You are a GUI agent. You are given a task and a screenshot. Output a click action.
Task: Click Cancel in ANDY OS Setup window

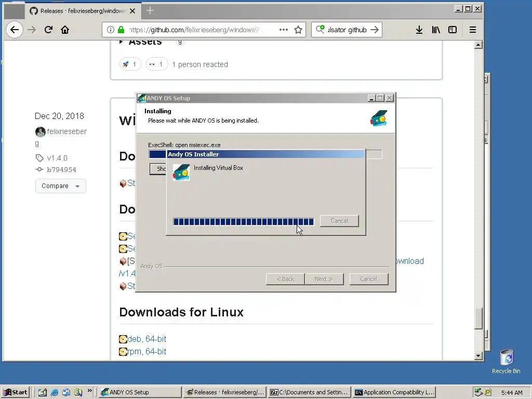369,279
